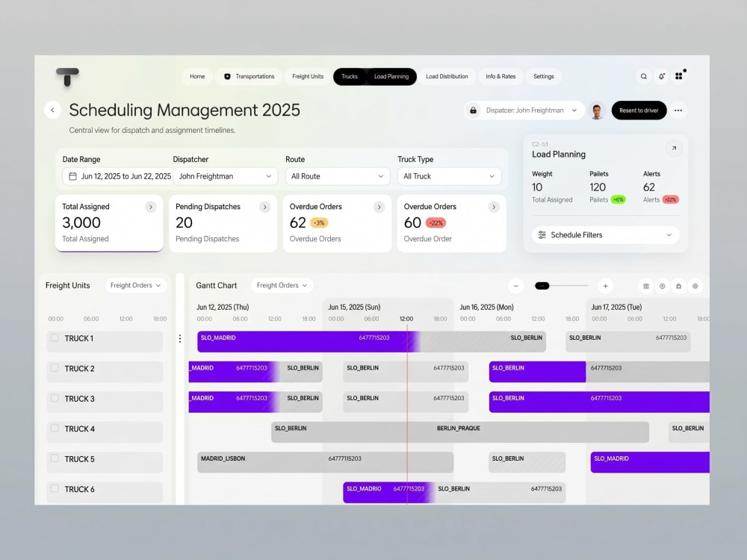The image size is (747, 560).
Task: Select Truck 6 purple SLO_MADRID bar
Action: tap(388, 492)
